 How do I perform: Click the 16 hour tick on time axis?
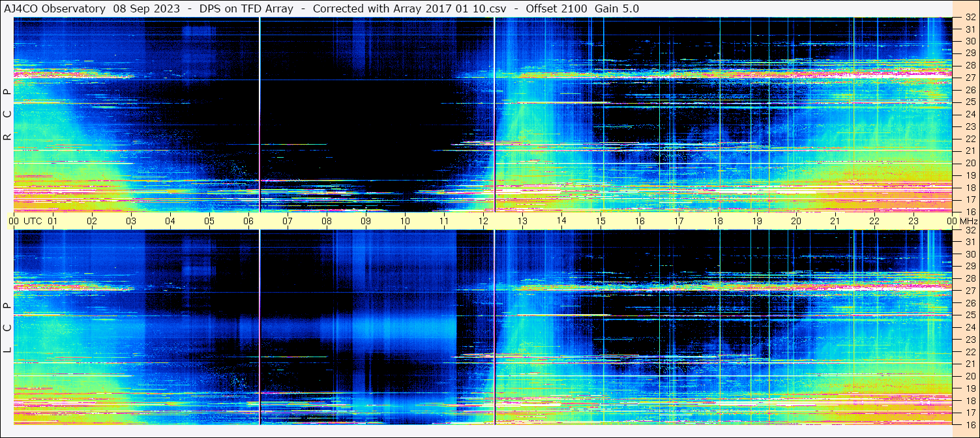(640, 221)
